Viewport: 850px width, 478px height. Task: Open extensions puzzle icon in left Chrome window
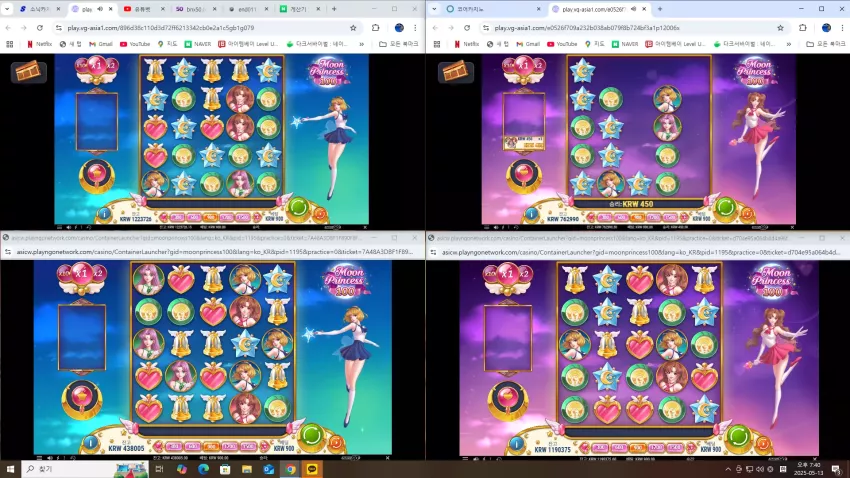(x=376, y=28)
